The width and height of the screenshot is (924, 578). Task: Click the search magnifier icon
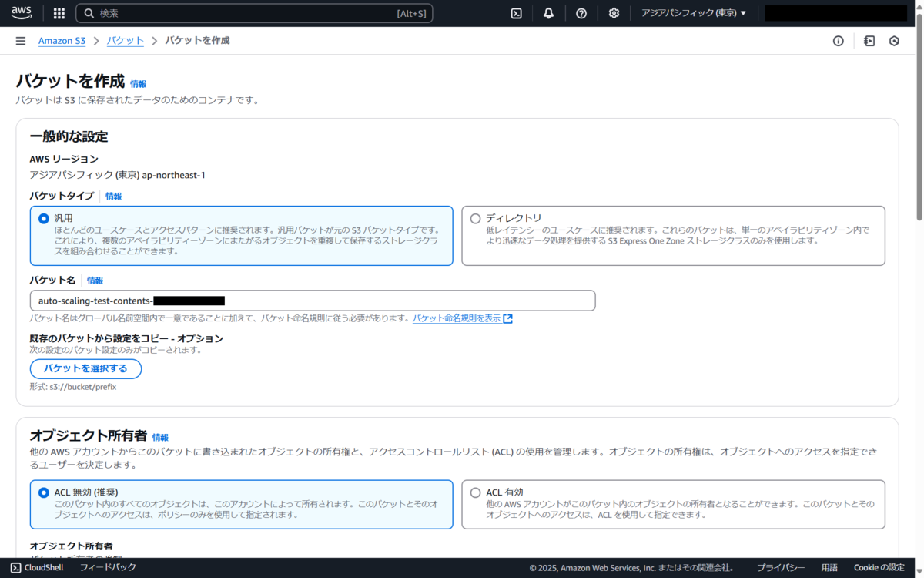click(x=89, y=13)
